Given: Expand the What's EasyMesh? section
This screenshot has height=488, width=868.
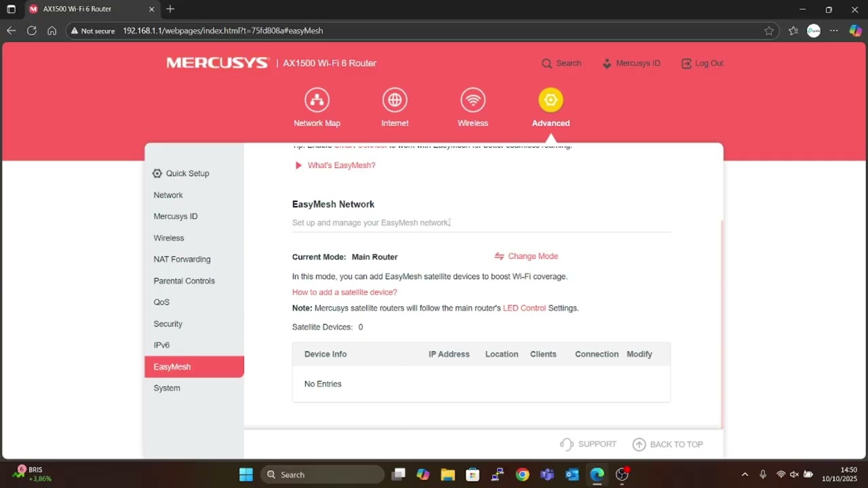Looking at the screenshot, I should 336,165.
